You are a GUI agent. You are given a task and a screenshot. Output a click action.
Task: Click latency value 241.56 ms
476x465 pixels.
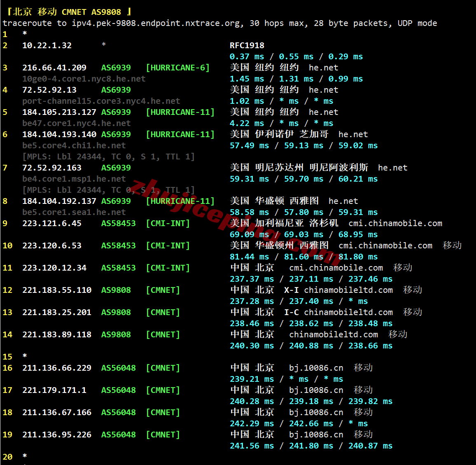(x=252, y=446)
